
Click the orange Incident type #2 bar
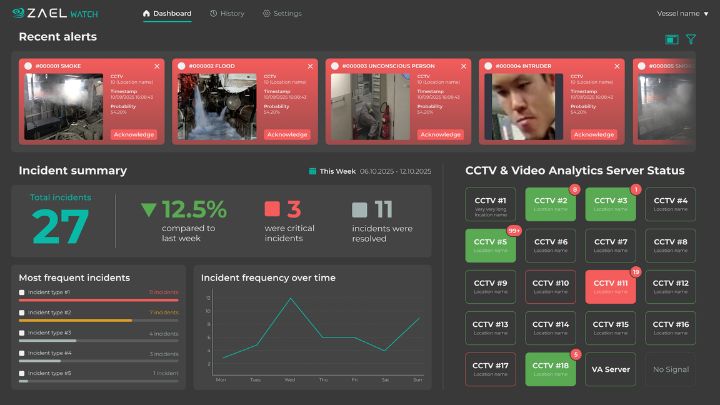coord(75,321)
